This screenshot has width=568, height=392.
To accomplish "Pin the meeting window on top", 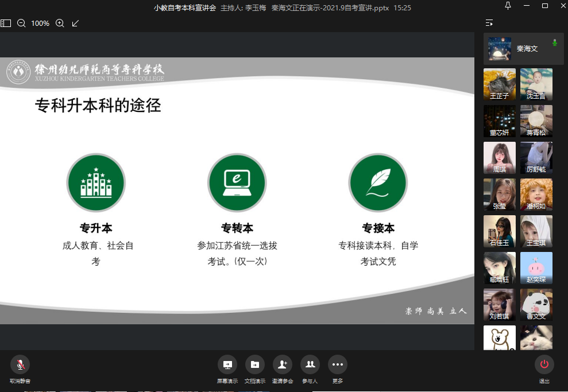I will pyautogui.click(x=508, y=6).
